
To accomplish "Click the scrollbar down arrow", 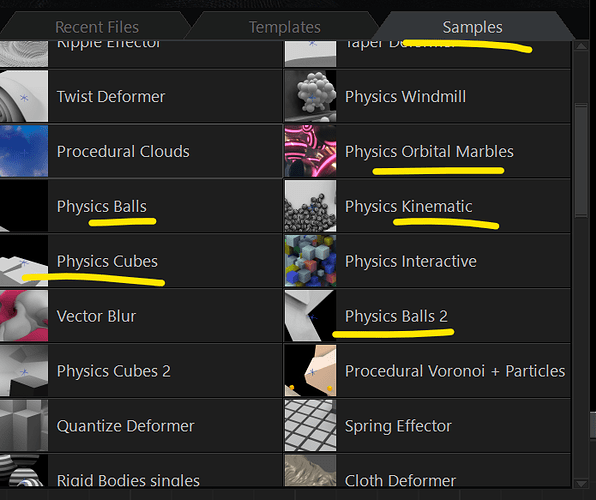I will pyautogui.click(x=581, y=484).
